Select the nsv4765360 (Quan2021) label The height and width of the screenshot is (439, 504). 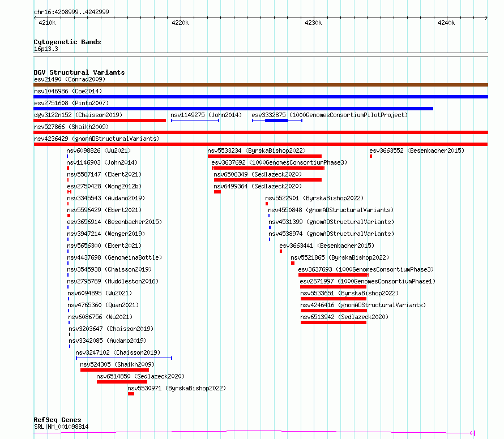coord(103,305)
